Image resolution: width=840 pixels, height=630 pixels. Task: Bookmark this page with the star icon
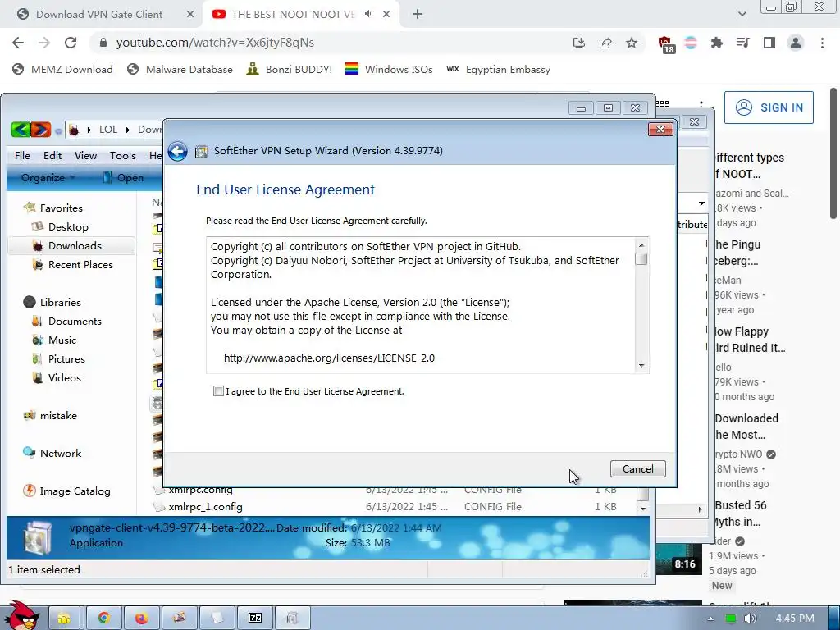coord(632,43)
